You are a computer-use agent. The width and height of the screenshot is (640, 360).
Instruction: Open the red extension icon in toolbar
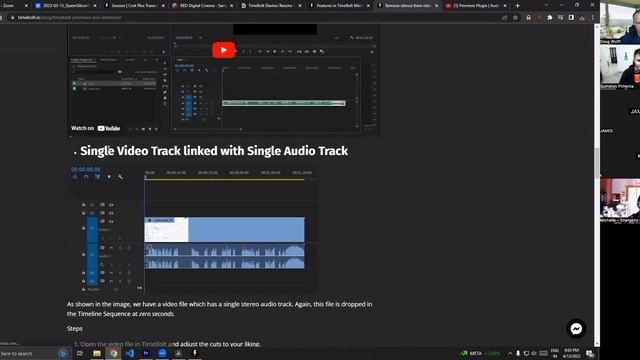coord(539,18)
